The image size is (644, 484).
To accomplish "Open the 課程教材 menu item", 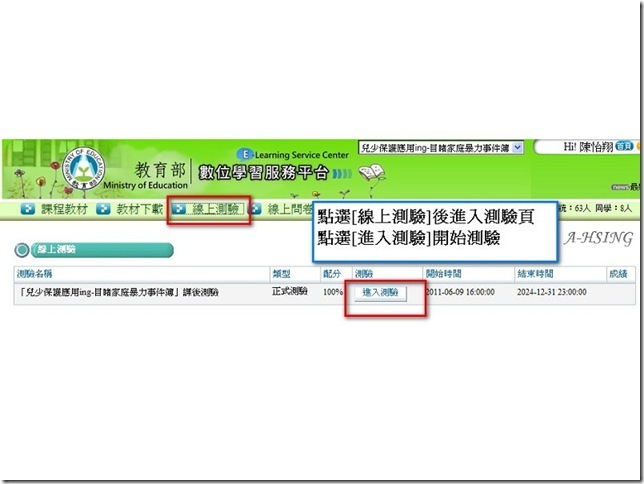I will (x=64, y=209).
